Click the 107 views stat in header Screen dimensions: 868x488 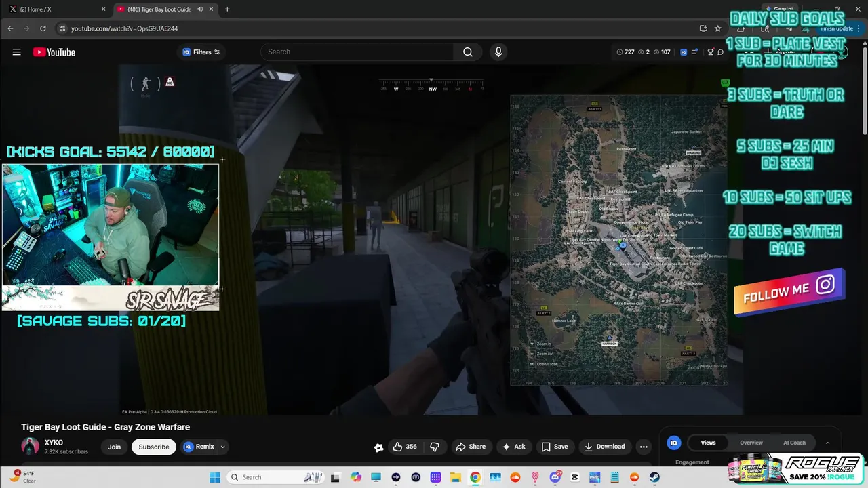661,52
